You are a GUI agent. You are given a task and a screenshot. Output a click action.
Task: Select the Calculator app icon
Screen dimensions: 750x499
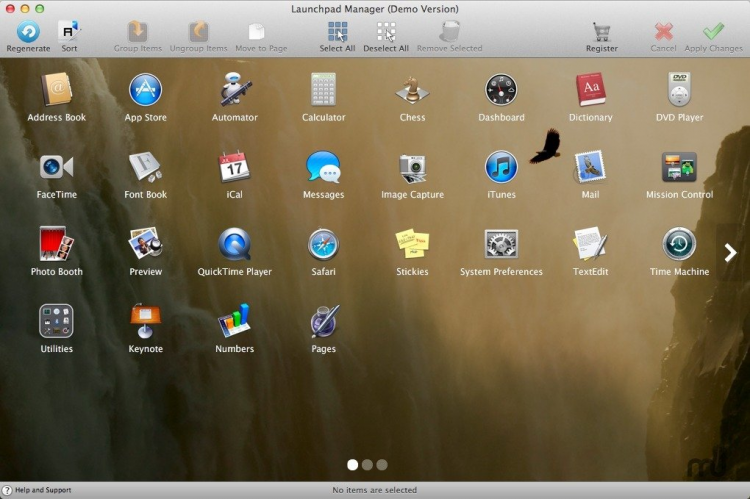coord(323,89)
